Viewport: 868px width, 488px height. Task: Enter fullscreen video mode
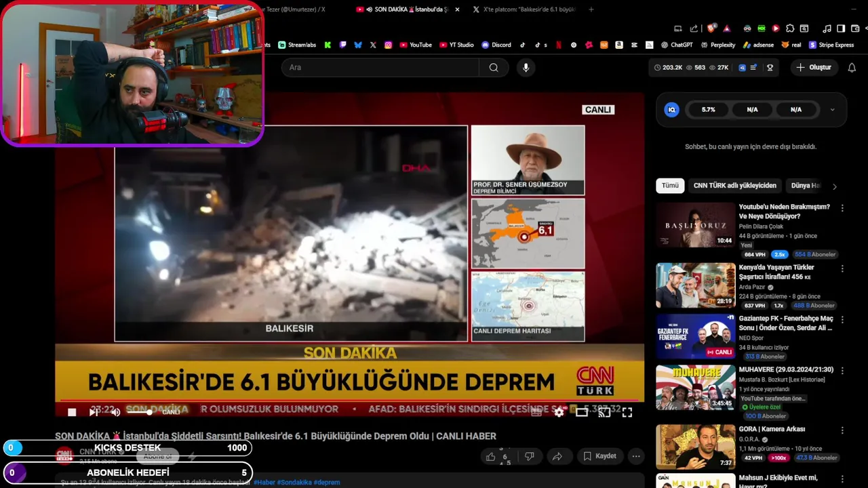click(x=627, y=412)
